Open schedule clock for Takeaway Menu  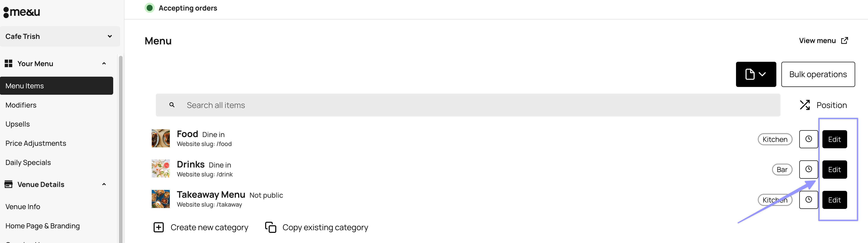tap(808, 200)
